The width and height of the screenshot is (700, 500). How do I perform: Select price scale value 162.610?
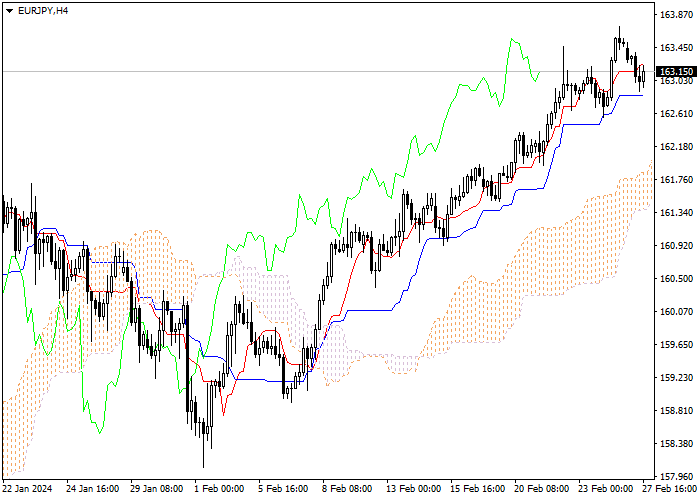tap(676, 113)
